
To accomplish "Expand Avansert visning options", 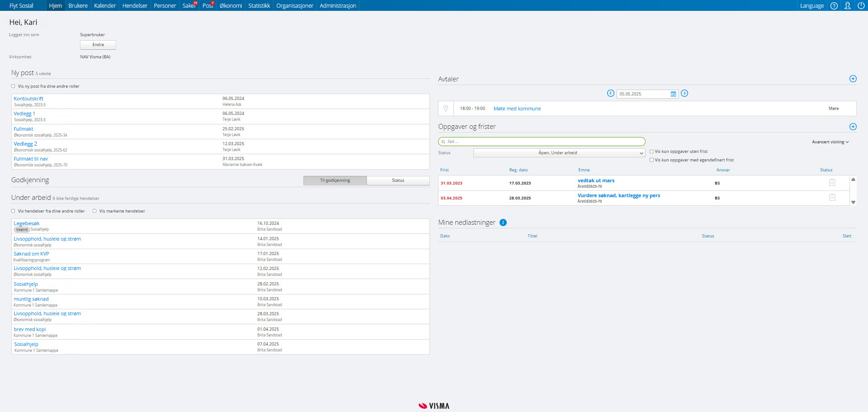I will tap(830, 142).
